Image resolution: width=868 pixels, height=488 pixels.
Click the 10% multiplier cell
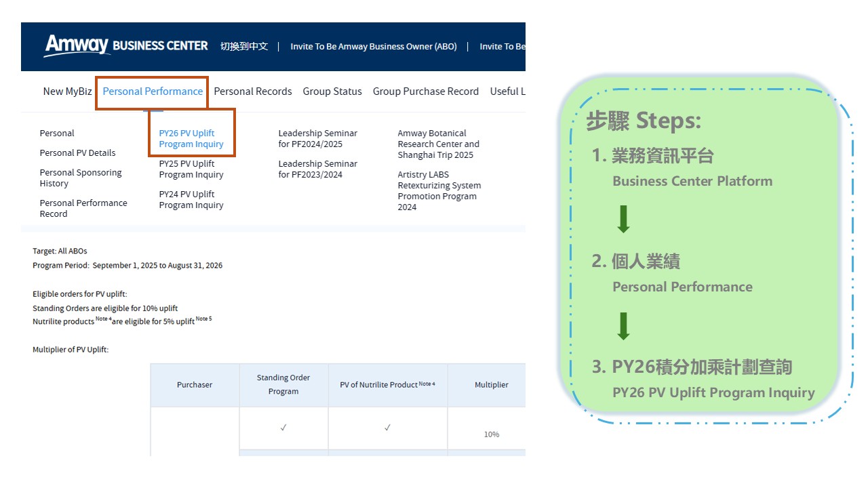[492, 434]
